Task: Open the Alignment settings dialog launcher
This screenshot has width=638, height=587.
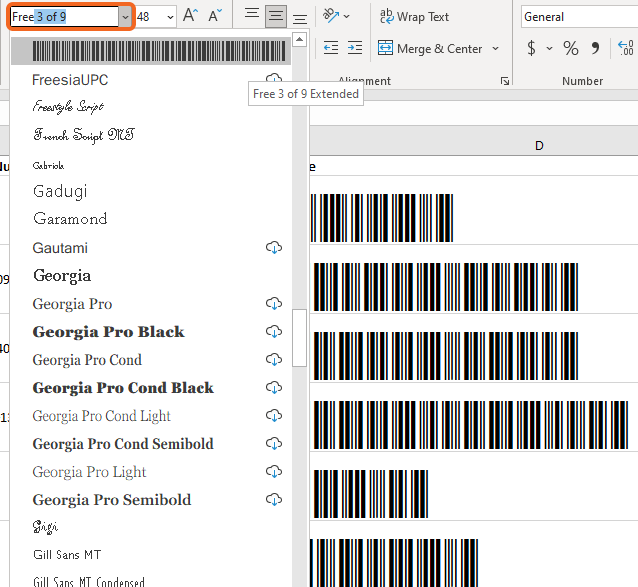Action: tap(505, 81)
